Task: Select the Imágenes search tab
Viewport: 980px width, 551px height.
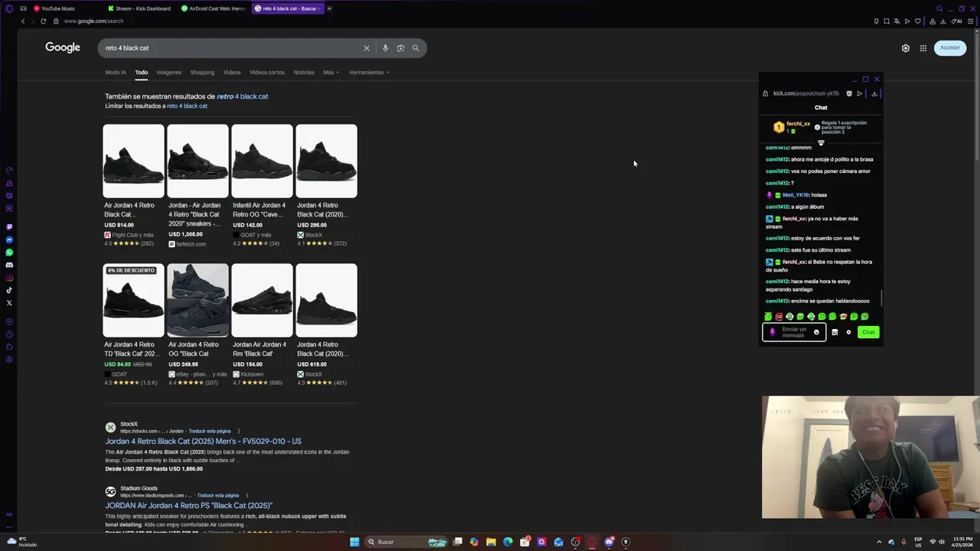Action: 169,73
